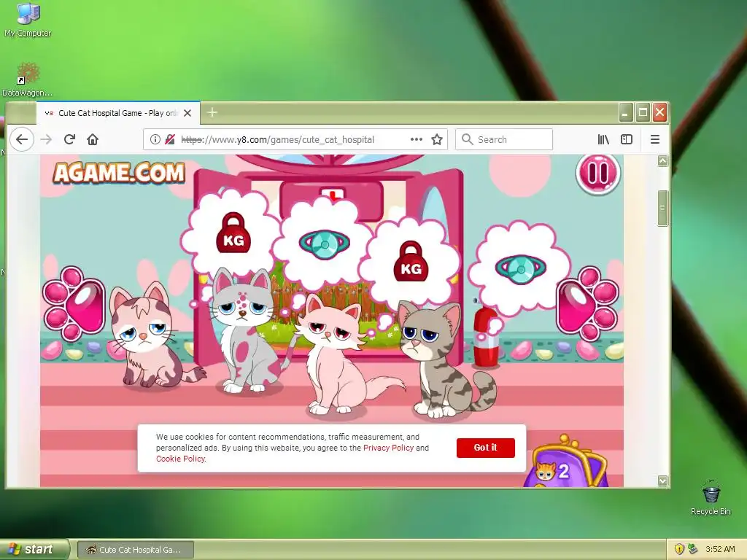Image resolution: width=747 pixels, height=560 pixels.
Task: Open the Firefox hamburger menu
Action: pos(655,139)
